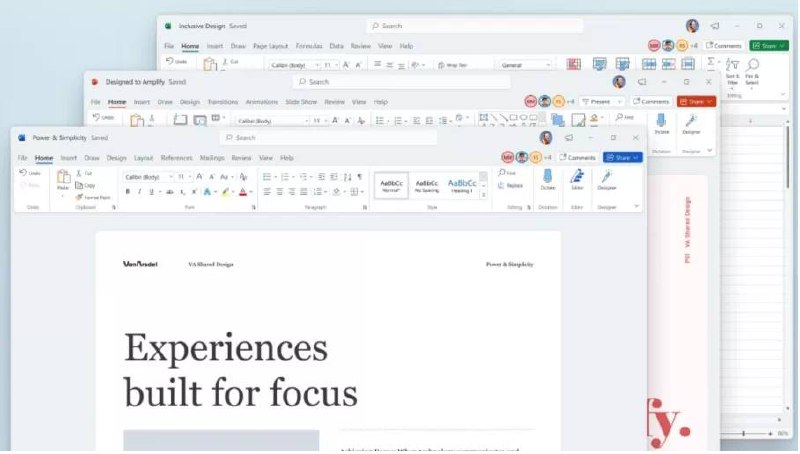Click the Format Painter icon
800x454 pixels.
pyautogui.click(x=79, y=197)
